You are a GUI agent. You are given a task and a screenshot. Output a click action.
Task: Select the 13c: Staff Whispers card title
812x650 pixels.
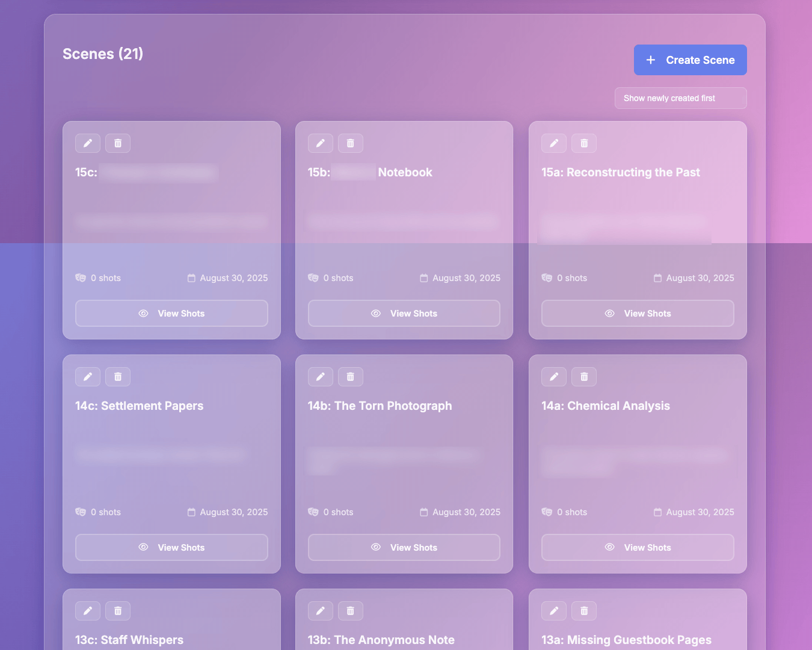click(x=129, y=640)
